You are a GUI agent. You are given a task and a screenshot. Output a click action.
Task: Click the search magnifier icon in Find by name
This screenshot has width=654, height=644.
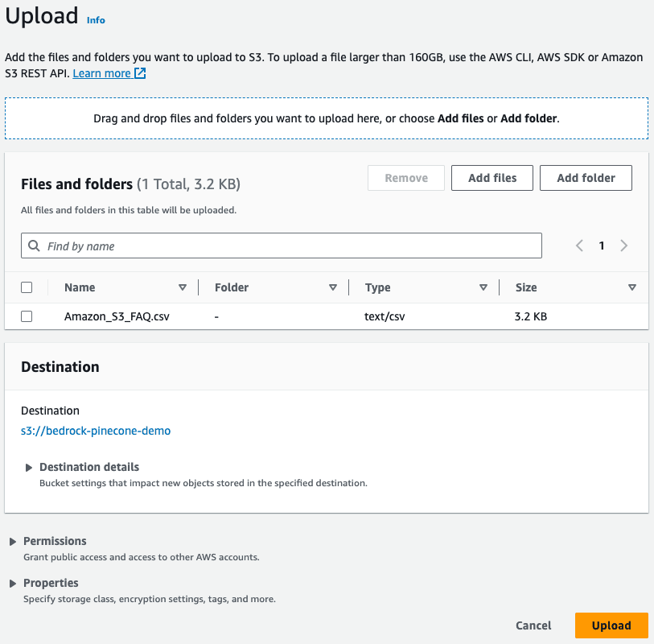[34, 246]
